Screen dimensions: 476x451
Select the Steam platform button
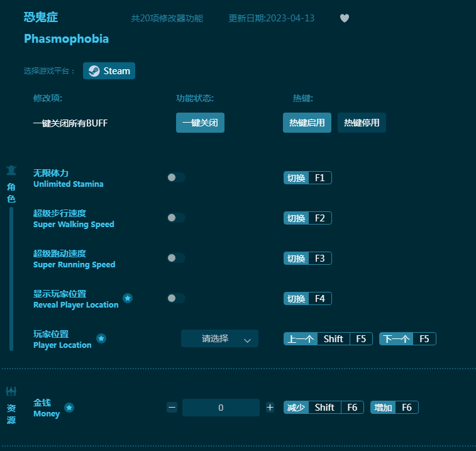[109, 70]
